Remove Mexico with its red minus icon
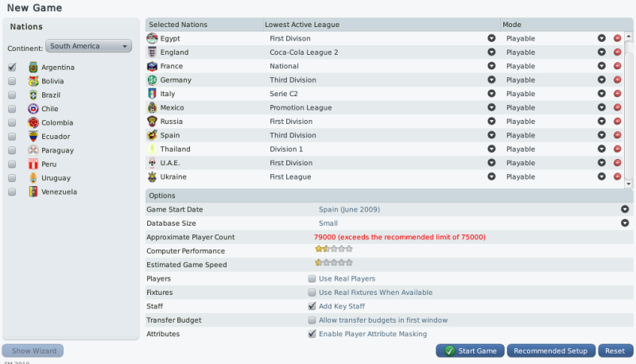 618,107
